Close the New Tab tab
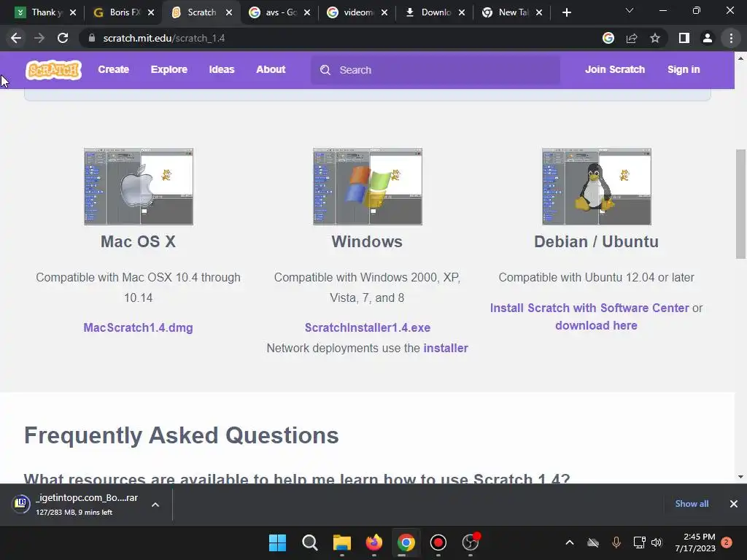Viewport: 747px width, 560px height. [539, 12]
